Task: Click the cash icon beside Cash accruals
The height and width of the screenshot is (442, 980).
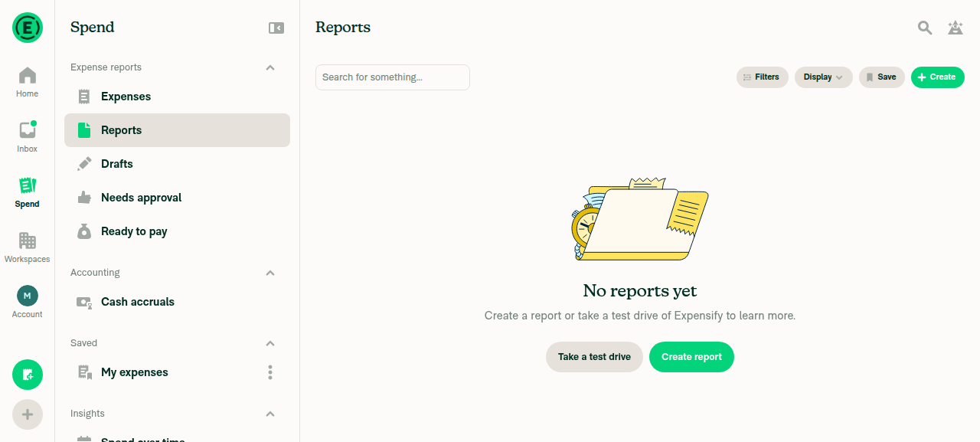Action: 84,302
